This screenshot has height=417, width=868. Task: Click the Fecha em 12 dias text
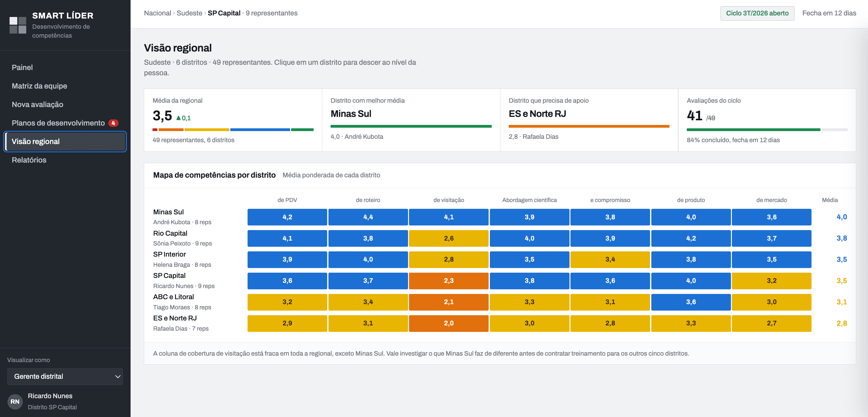(829, 13)
